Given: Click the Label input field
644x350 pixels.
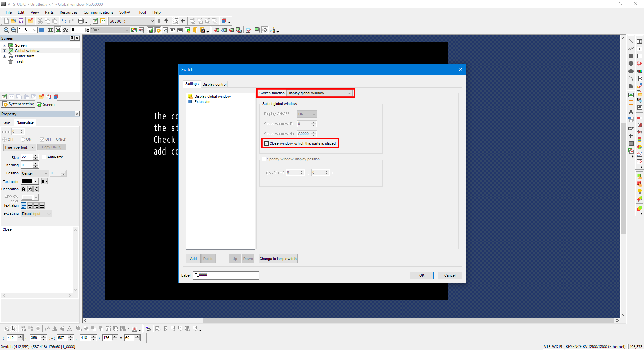Looking at the screenshot, I should (x=226, y=275).
